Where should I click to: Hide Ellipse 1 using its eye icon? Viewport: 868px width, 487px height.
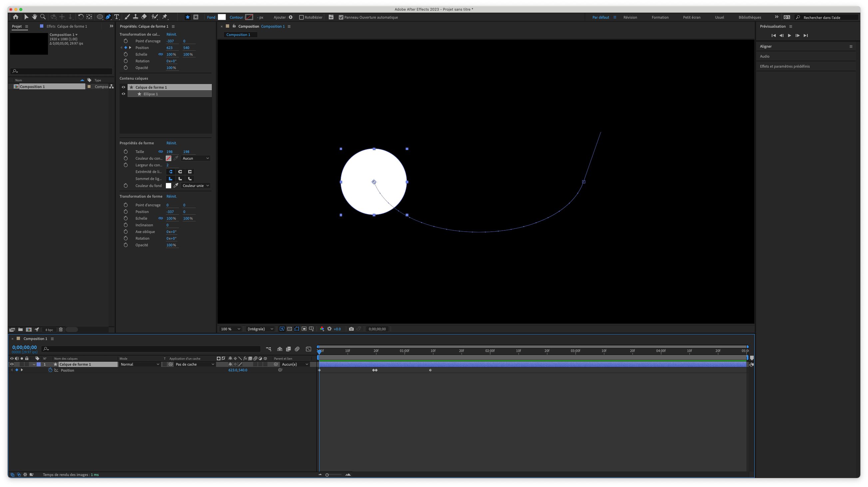pyautogui.click(x=123, y=94)
